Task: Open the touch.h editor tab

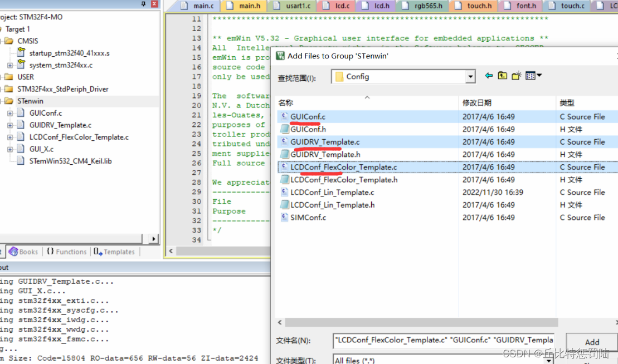Action: pyautogui.click(x=474, y=6)
